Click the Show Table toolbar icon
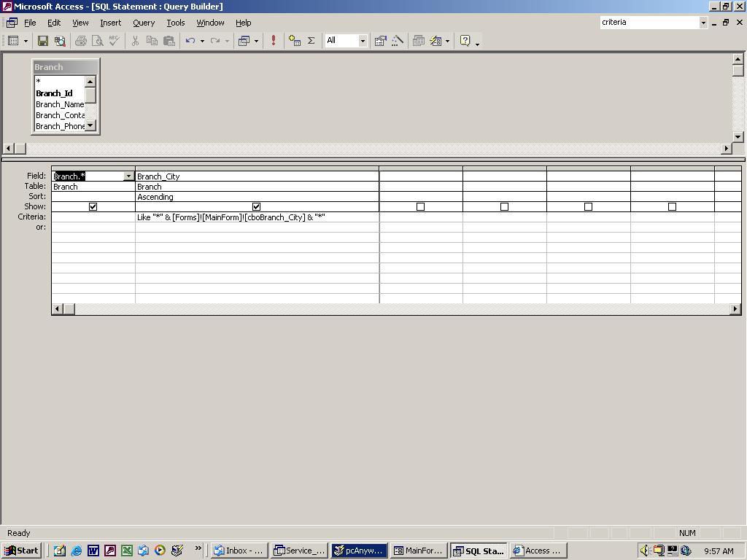747x560 pixels. pyautogui.click(x=295, y=41)
